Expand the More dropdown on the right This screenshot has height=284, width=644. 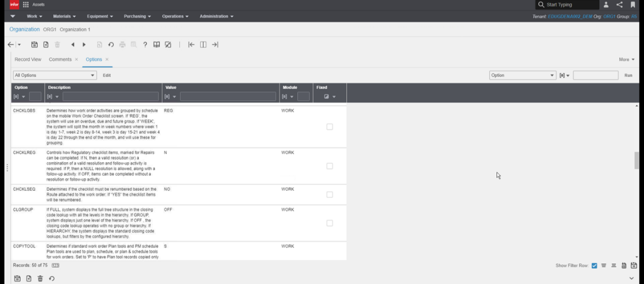(x=627, y=59)
